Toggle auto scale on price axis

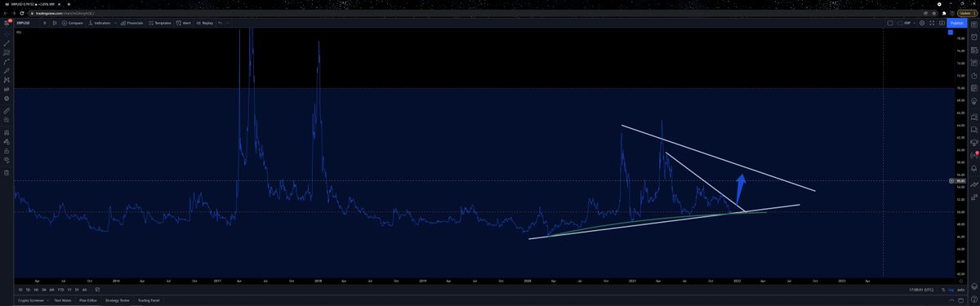(x=961, y=290)
